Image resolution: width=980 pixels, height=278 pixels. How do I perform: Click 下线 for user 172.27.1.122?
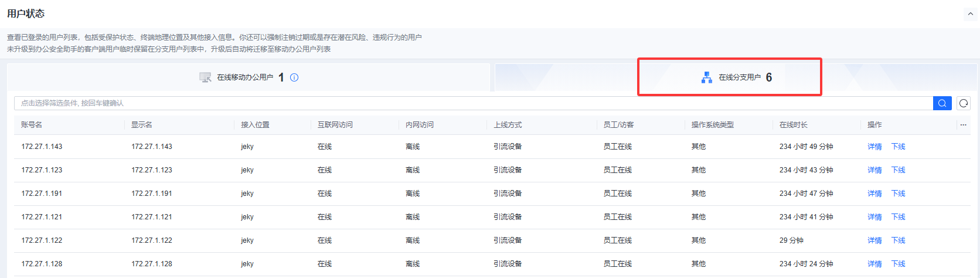(x=898, y=240)
